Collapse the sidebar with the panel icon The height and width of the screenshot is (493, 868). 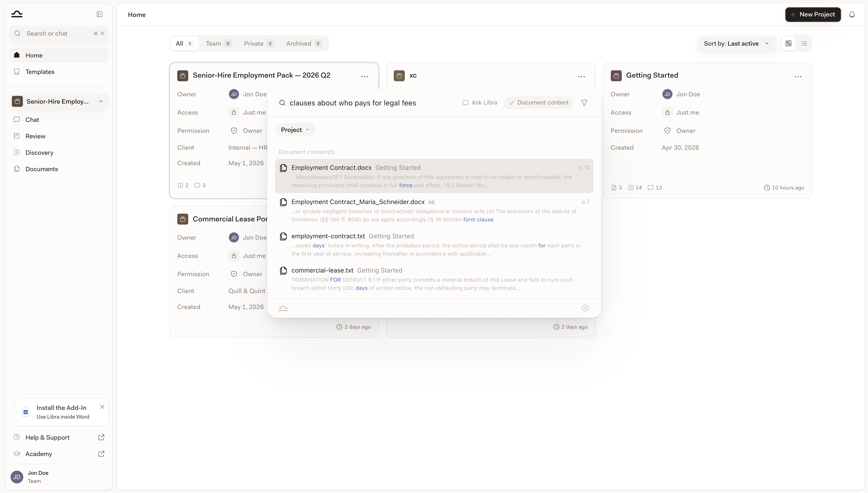coord(100,14)
